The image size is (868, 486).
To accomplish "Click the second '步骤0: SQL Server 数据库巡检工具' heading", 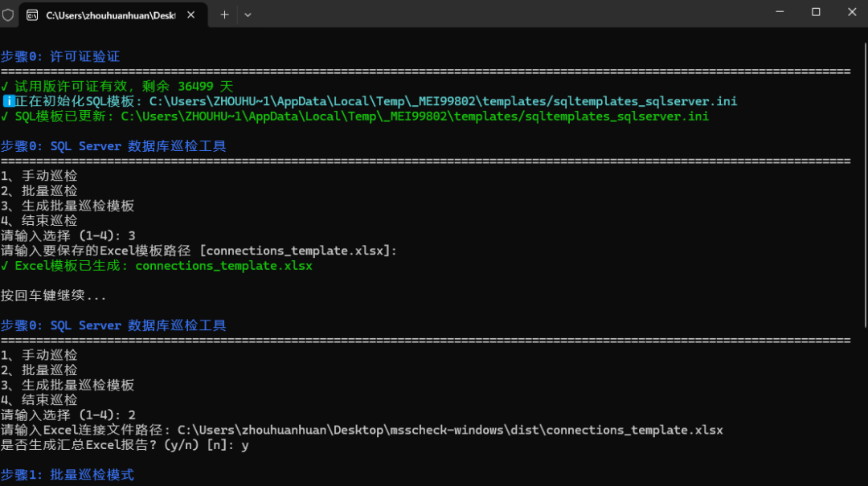I will point(113,325).
